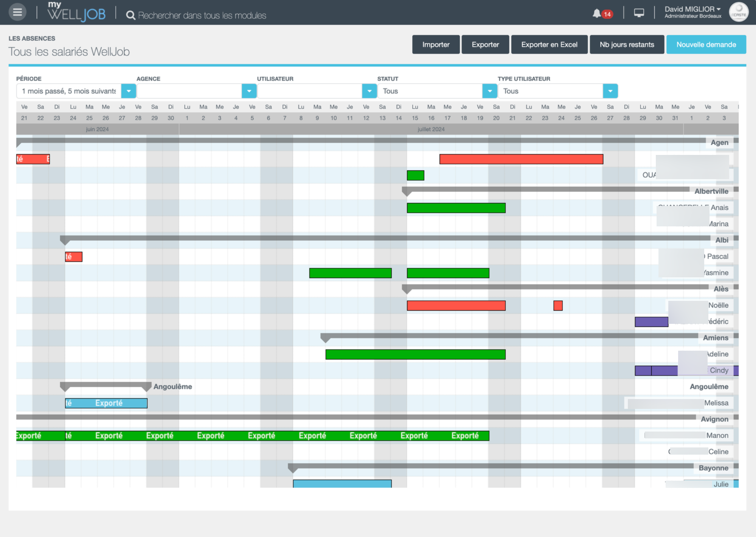Image resolution: width=756 pixels, height=537 pixels.
Task: Open the Statut dropdown arrow
Action: 490,91
